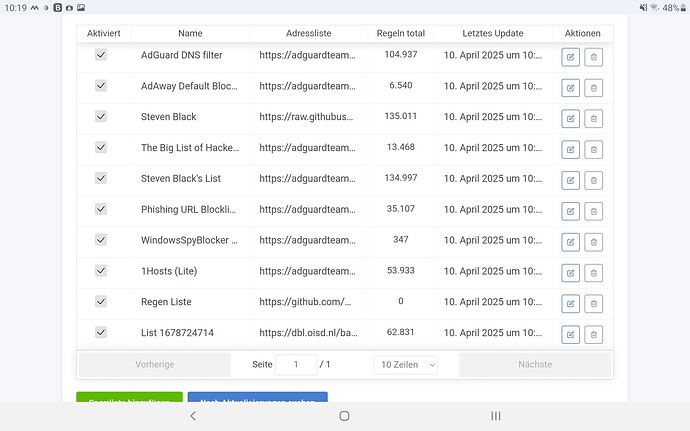Select the 62.831 rules count
The width and height of the screenshot is (690, 431).
click(400, 332)
